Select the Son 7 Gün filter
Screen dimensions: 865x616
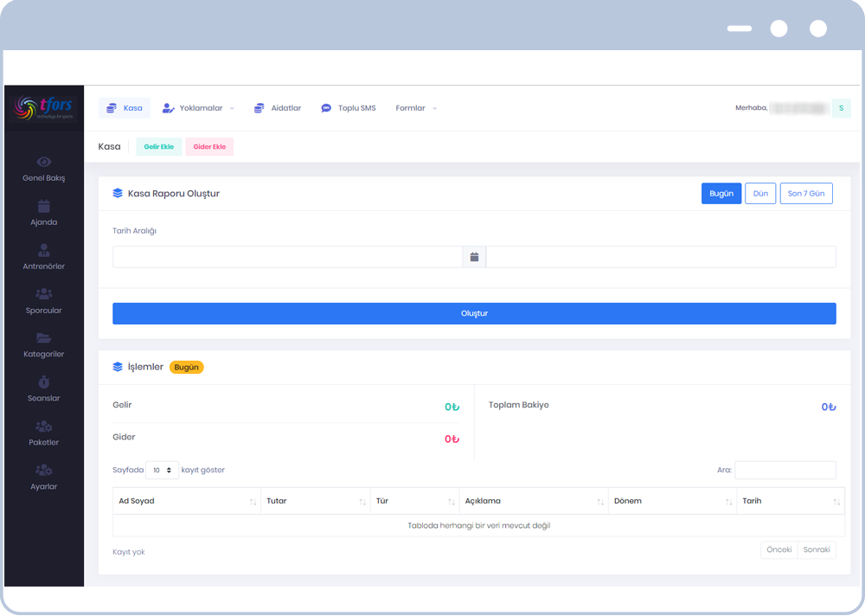(806, 194)
